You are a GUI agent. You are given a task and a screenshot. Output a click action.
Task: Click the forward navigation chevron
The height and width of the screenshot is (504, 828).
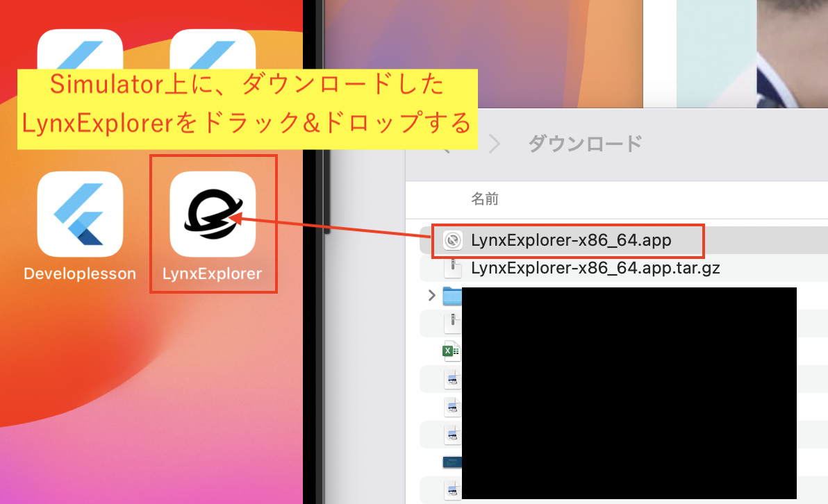[494, 144]
